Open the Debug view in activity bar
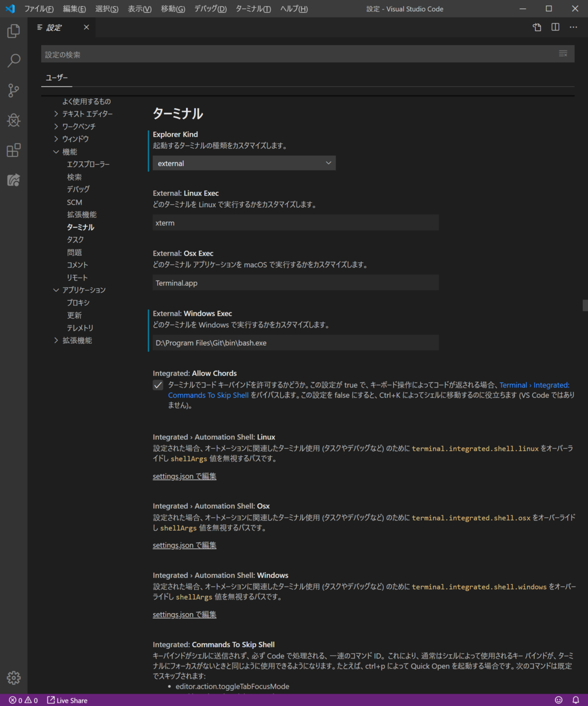The width and height of the screenshot is (588, 706). 14,120
